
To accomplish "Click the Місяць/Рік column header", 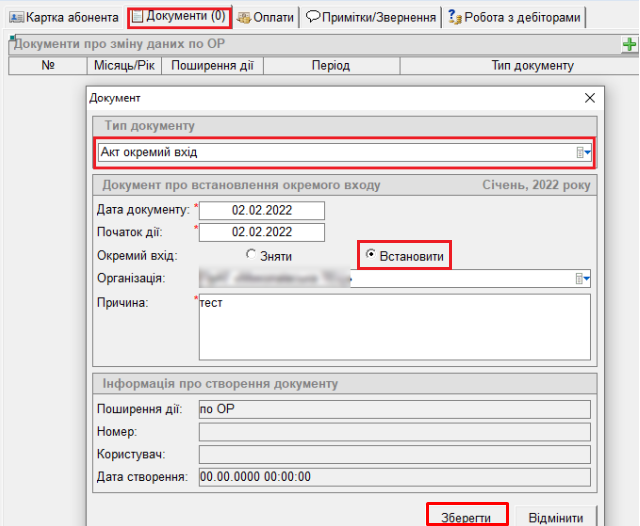I will (125, 66).
